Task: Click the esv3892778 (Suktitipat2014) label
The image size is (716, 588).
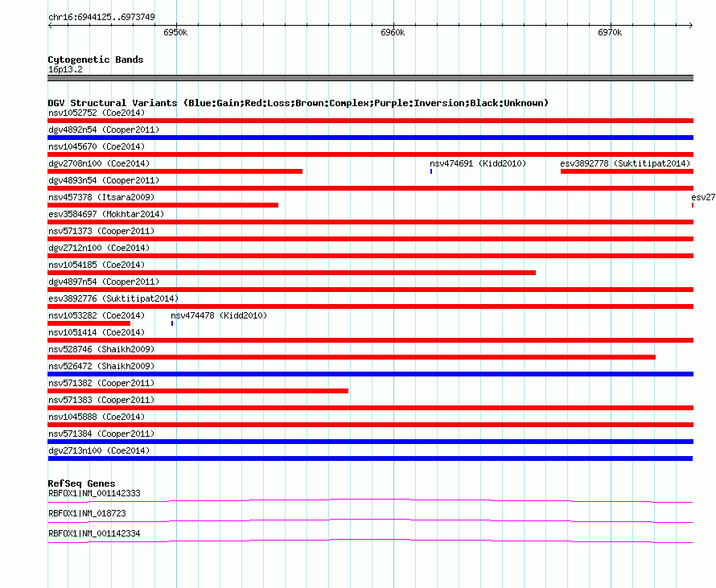Action: coord(625,163)
